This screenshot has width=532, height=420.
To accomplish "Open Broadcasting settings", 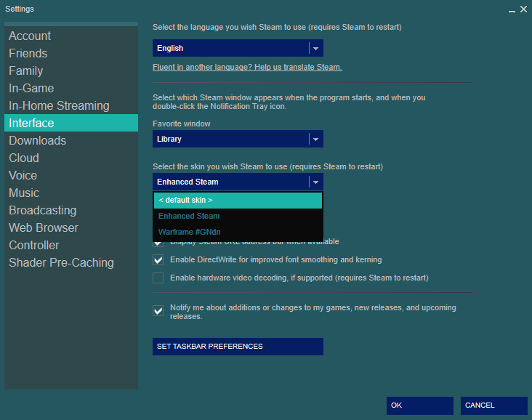I will click(71, 210).
